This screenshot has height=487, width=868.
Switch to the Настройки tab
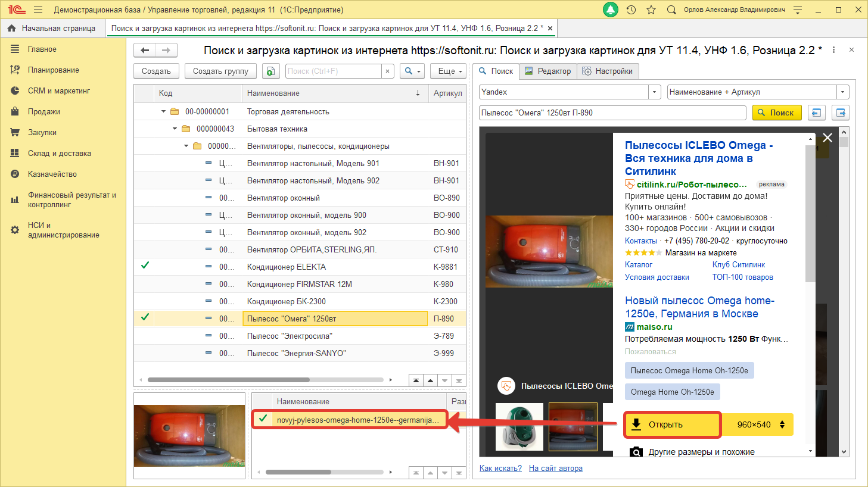608,71
